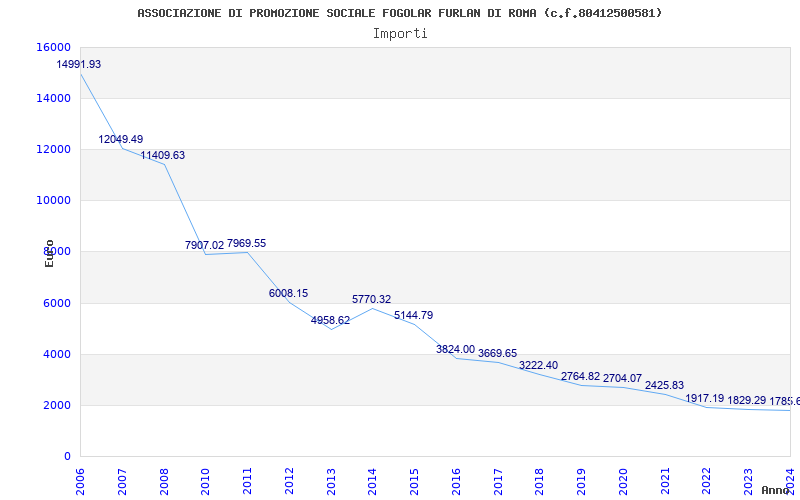Click x-axis year label 2010
The width and height of the screenshot is (800, 500).
(x=206, y=482)
